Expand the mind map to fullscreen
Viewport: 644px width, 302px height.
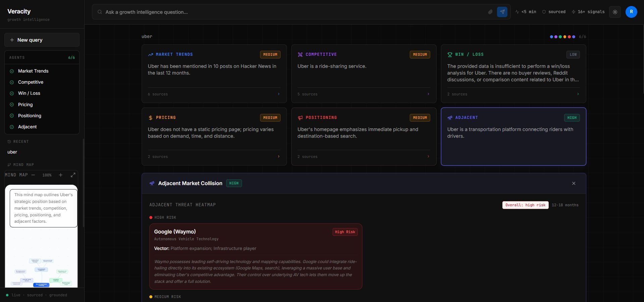(73, 175)
